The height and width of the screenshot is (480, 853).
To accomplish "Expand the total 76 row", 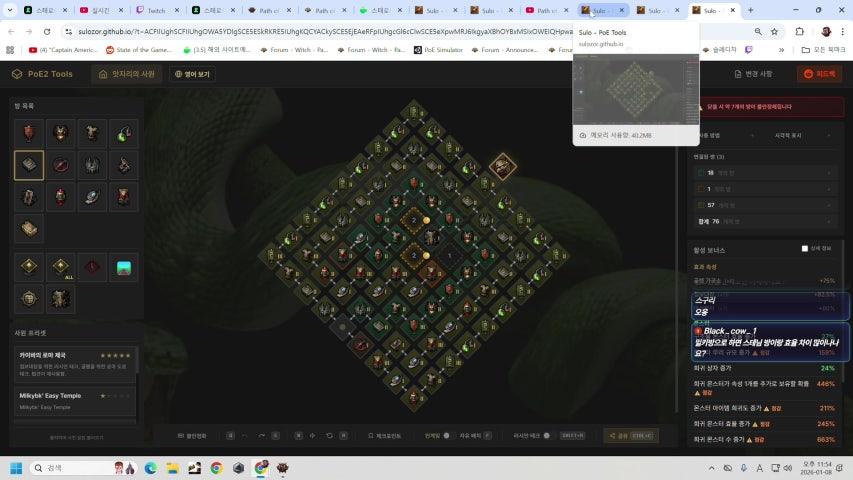I will click(764, 221).
